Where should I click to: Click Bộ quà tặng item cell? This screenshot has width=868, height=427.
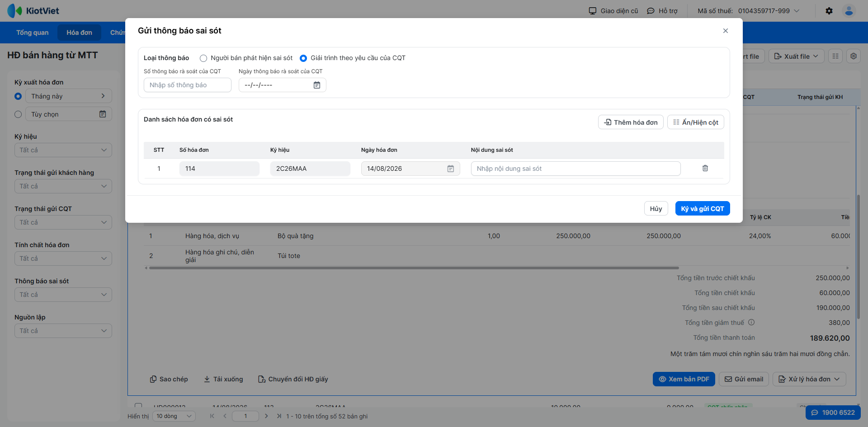[x=295, y=236]
